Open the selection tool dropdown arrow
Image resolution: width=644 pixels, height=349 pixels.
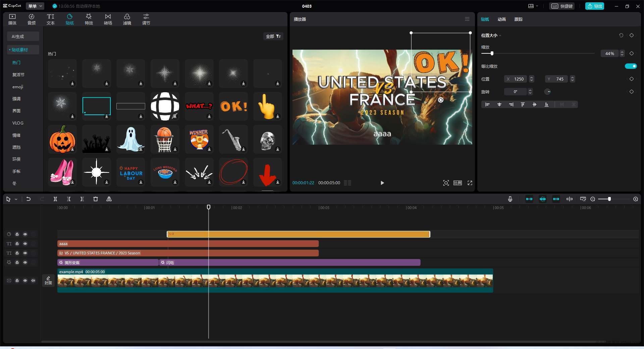click(16, 199)
